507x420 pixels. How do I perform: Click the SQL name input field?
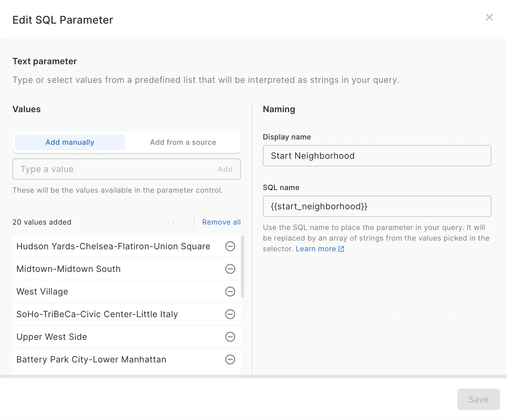[377, 206]
